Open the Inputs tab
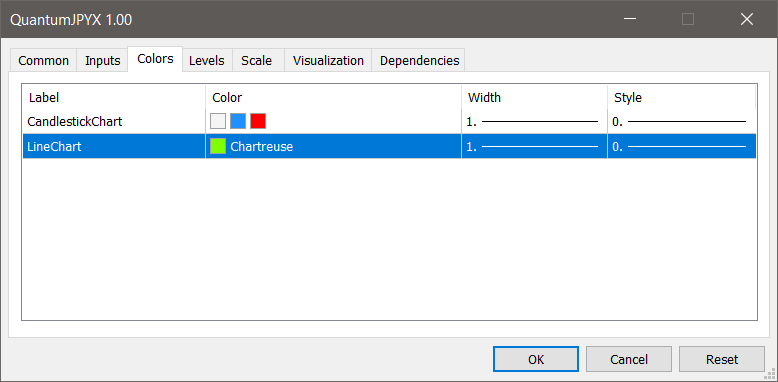 pos(103,61)
